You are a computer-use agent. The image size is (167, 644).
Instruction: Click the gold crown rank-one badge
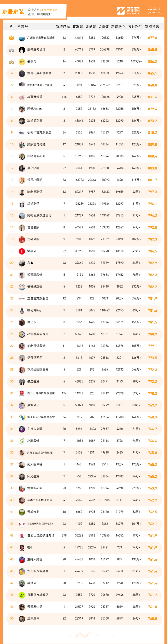tap(11, 38)
